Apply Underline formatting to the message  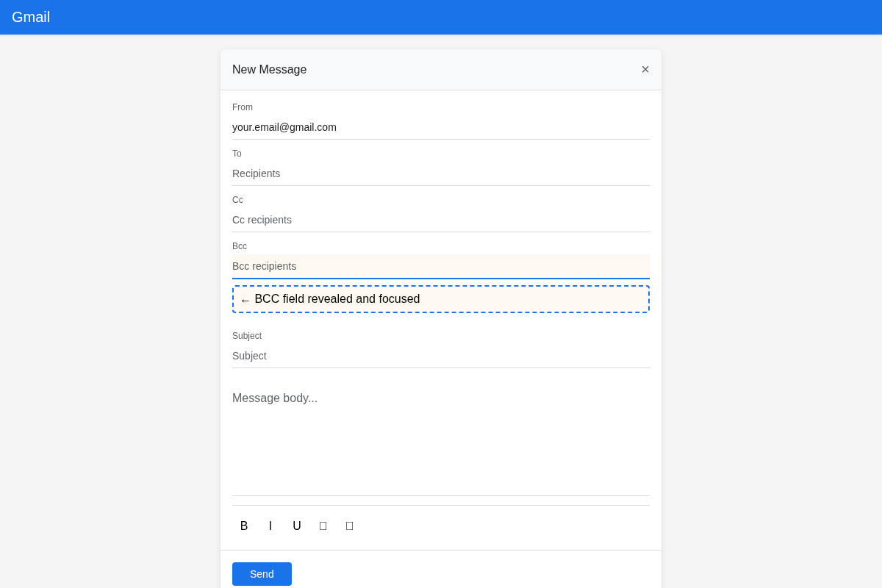pyautogui.click(x=296, y=526)
